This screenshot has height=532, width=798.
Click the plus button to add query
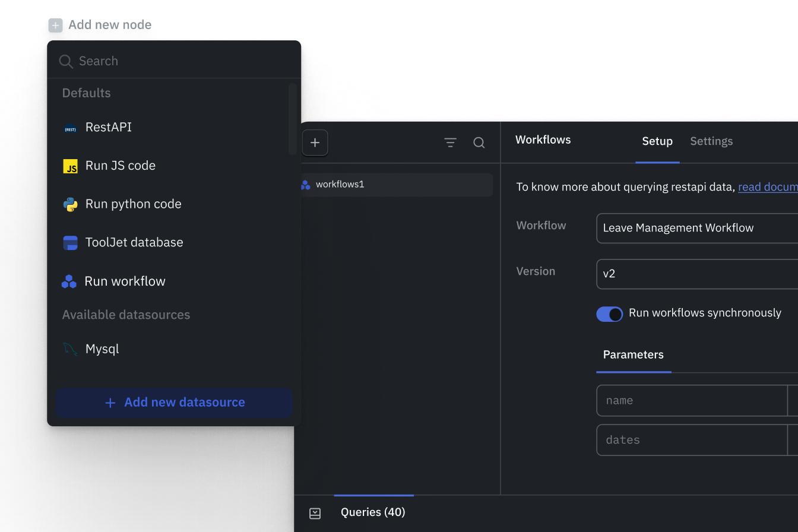315,142
